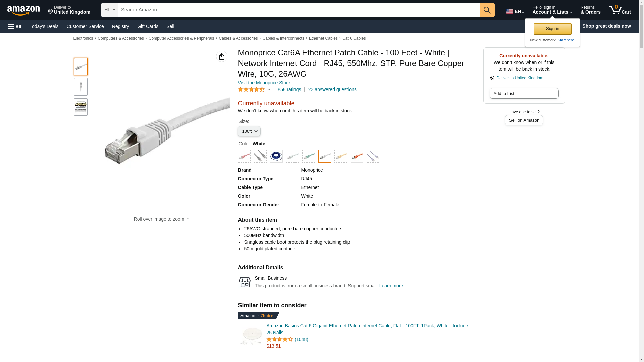Select the blue cable color swatch
This screenshot has width=644, height=362.
(276, 156)
